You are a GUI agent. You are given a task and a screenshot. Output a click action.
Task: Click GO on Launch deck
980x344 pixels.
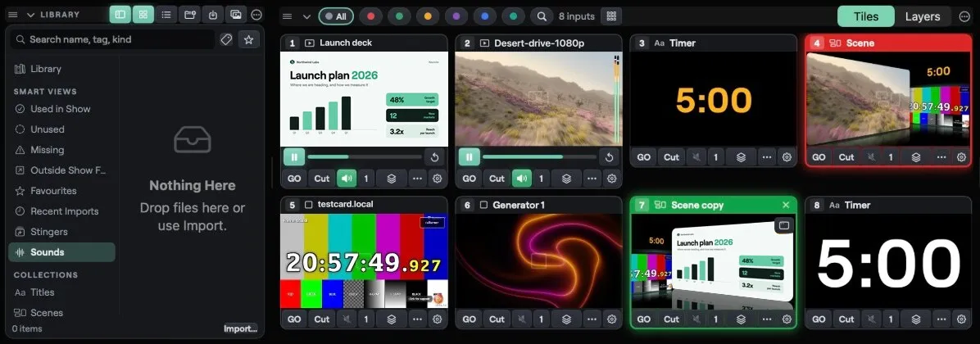pyautogui.click(x=294, y=179)
